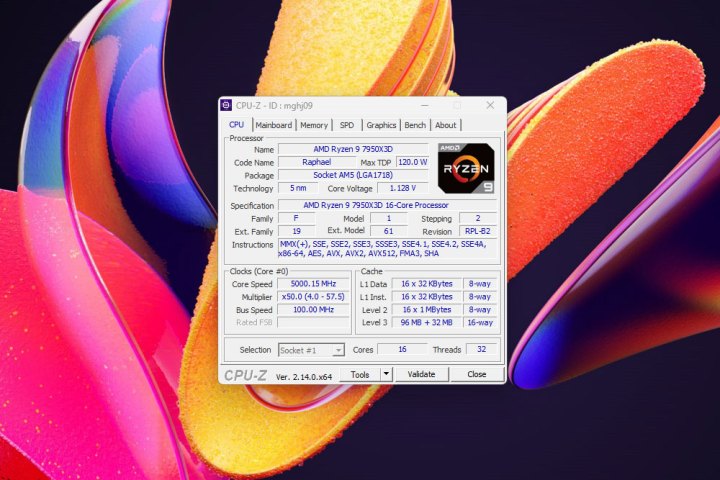Click the Tools button

click(x=359, y=374)
